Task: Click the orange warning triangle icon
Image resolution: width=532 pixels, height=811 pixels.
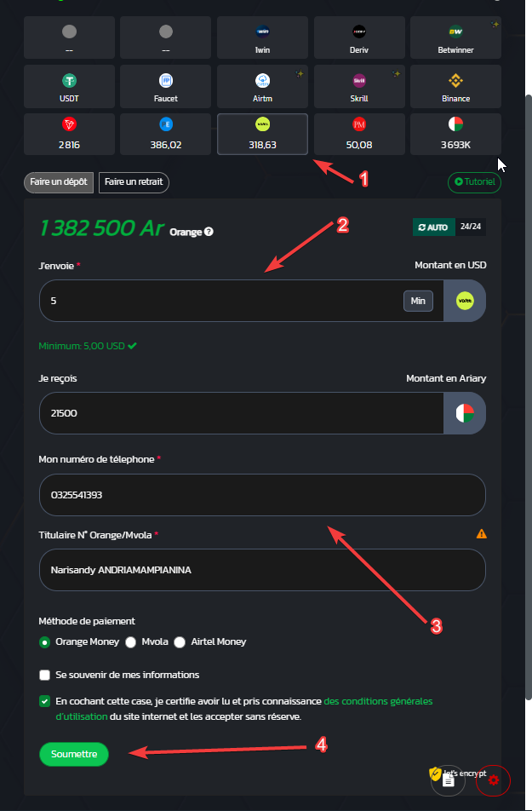Action: click(481, 533)
